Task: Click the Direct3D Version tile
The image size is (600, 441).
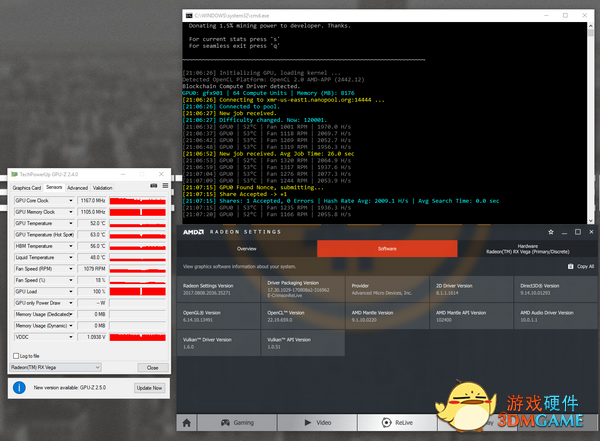Action: [x=556, y=289]
